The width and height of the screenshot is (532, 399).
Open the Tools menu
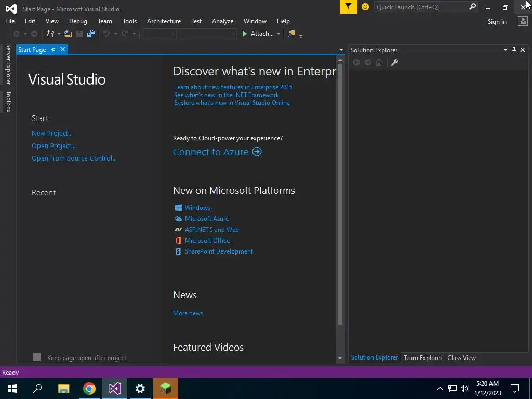click(x=129, y=21)
